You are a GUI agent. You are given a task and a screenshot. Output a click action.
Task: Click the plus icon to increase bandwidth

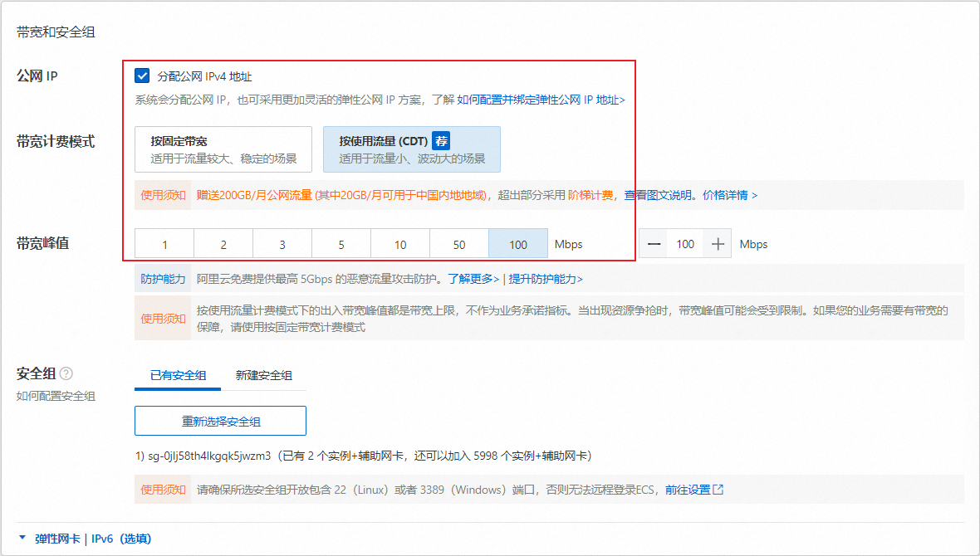tap(718, 244)
